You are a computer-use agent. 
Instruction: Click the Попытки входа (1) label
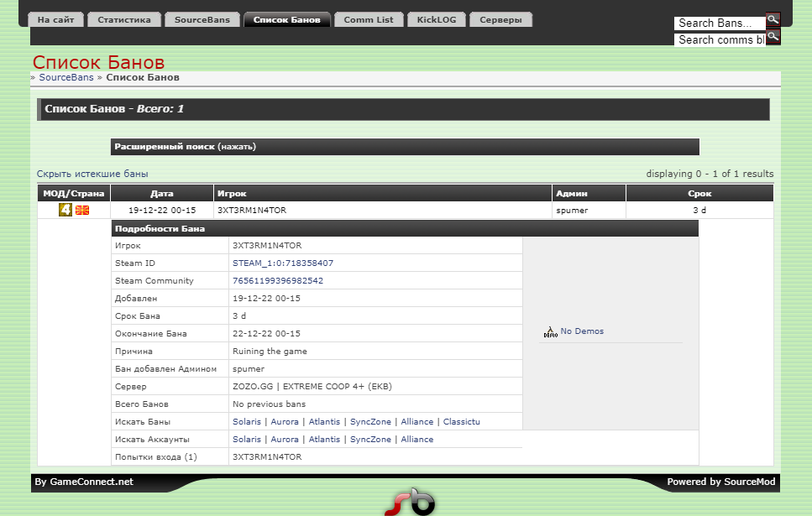156,456
